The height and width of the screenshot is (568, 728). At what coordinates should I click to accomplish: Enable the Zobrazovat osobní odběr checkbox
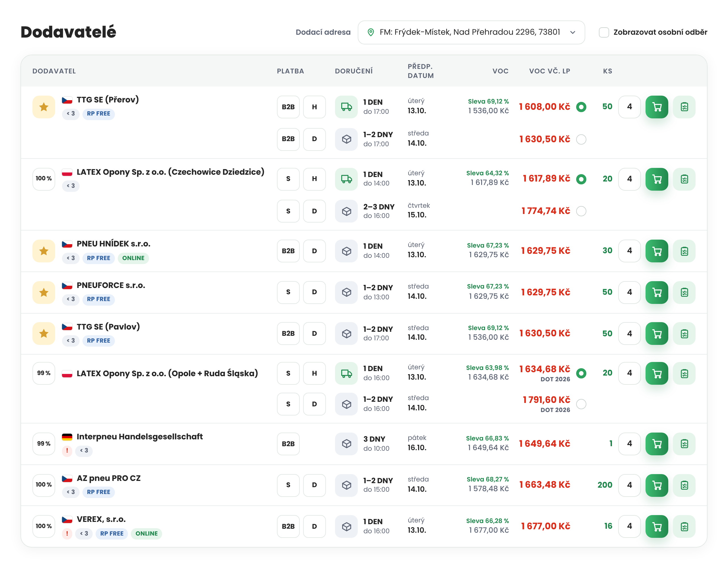(604, 32)
